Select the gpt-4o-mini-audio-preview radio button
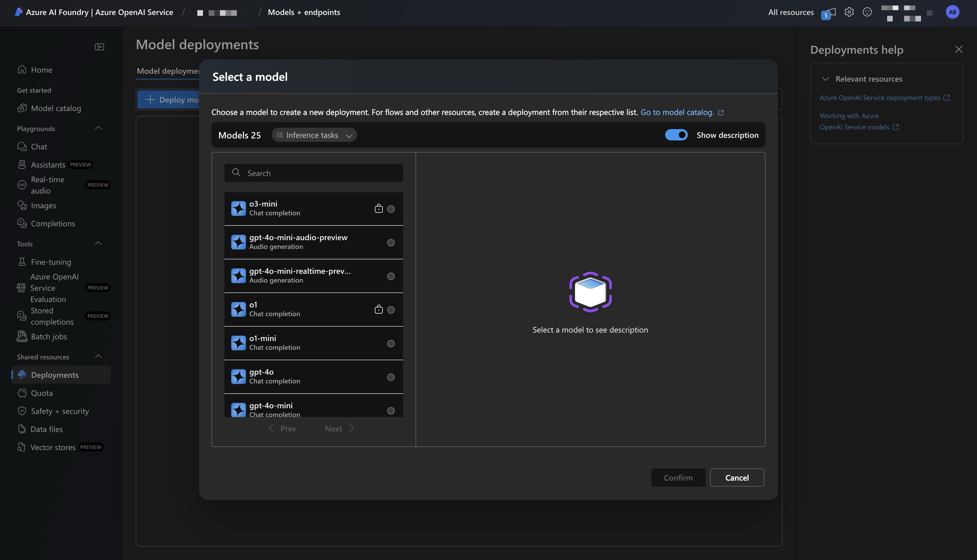 (x=391, y=243)
